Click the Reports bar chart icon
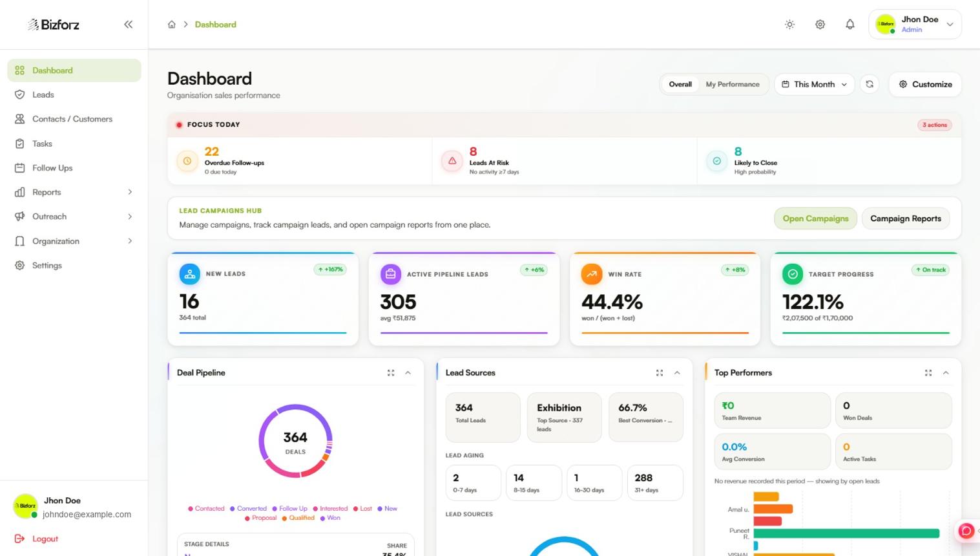 pos(20,192)
